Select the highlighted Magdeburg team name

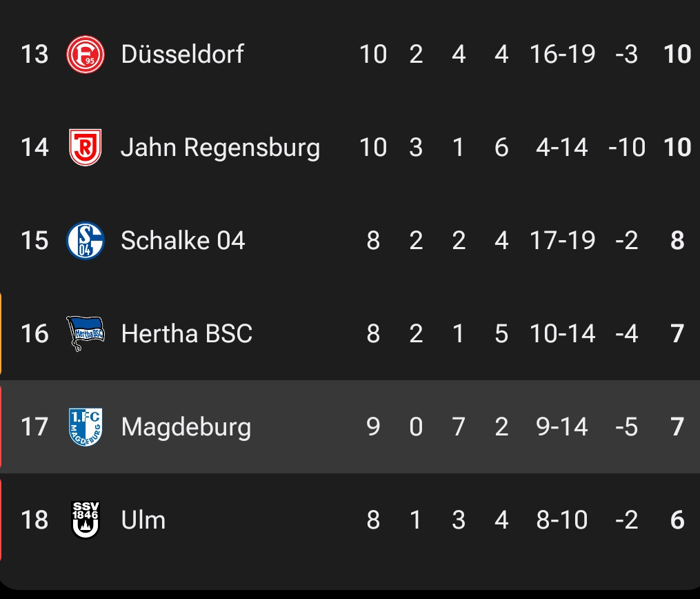coord(186,427)
